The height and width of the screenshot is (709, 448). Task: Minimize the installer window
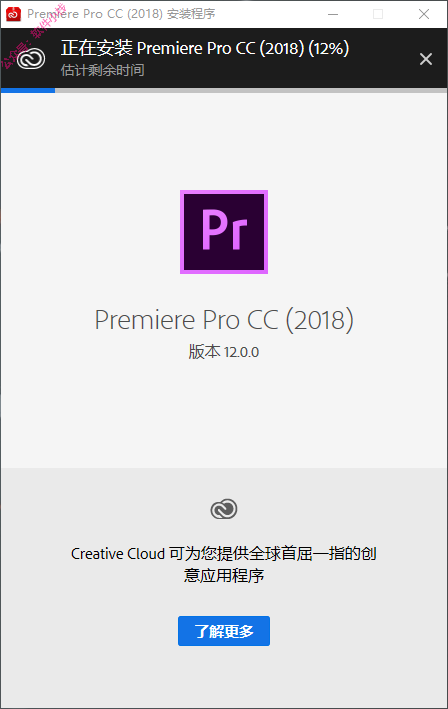coord(333,14)
